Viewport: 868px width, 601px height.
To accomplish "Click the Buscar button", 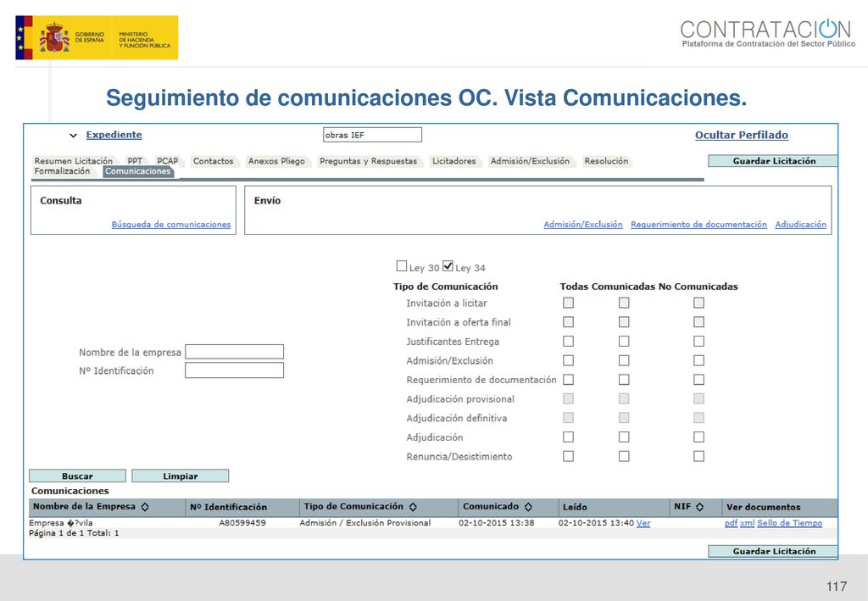I will click(77, 476).
